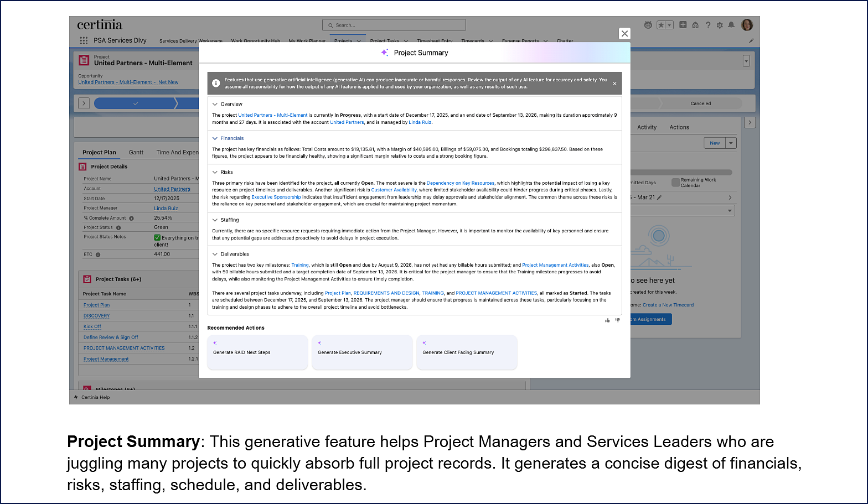Open the Customer Availability risk link

pos(394,190)
